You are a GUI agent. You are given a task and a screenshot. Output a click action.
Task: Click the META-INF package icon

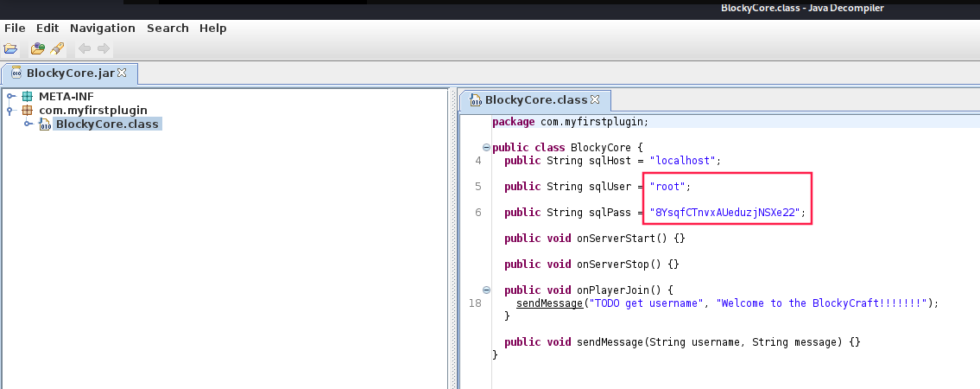pyautogui.click(x=28, y=96)
